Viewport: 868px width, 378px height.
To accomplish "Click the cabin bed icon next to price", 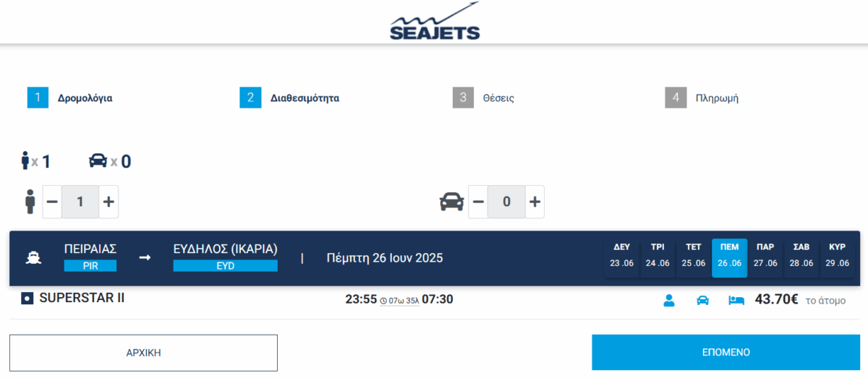I will [x=736, y=300].
